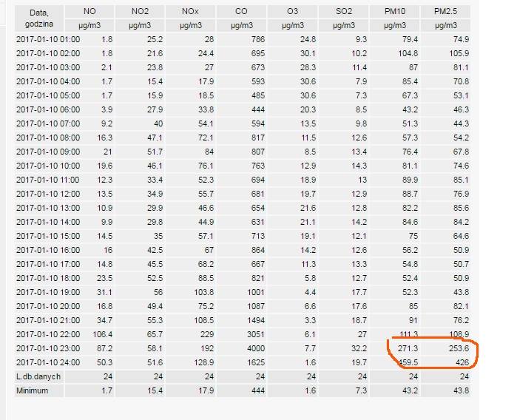The image size is (517, 420).
Task: Select the 2017-01-10 05:00 row label
Action: (x=48, y=95)
